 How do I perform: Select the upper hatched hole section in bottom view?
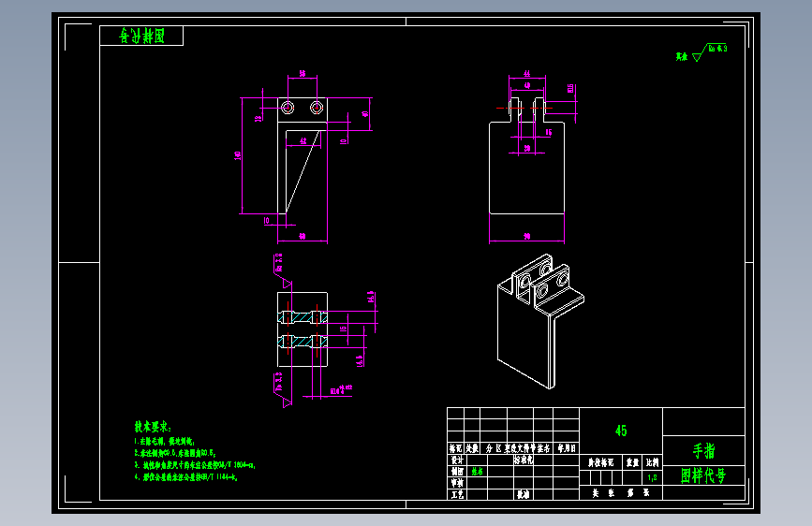303,316
